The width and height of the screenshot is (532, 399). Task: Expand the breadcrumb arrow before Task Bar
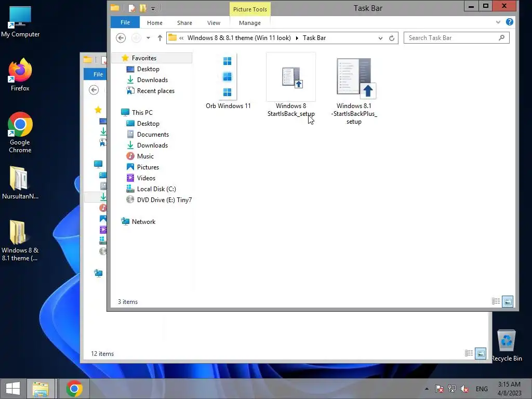point(297,38)
